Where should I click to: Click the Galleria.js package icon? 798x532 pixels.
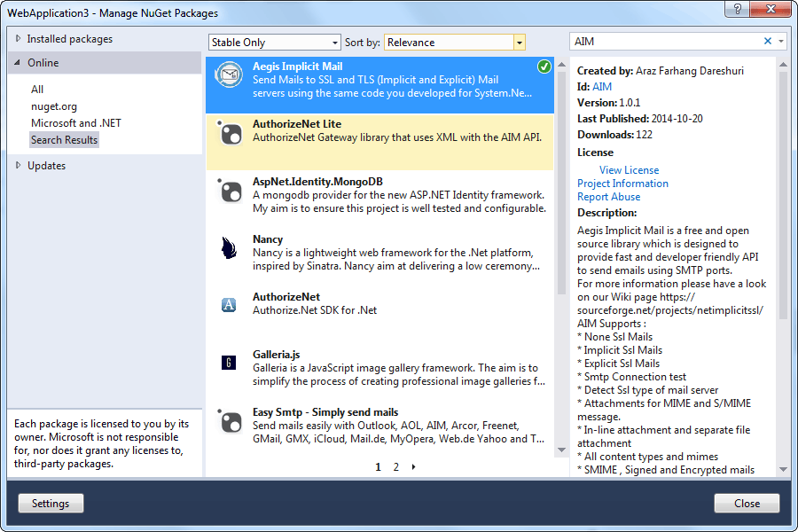230,363
